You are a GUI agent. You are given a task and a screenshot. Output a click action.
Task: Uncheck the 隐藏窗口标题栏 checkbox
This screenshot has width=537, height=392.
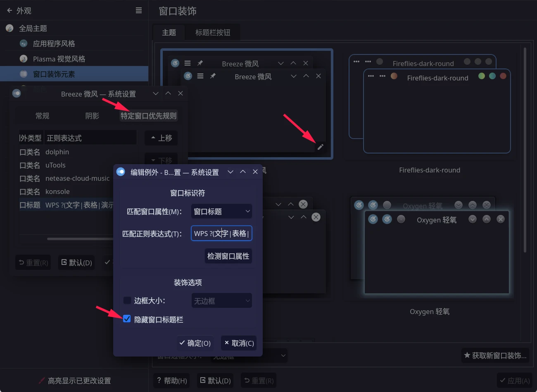pyautogui.click(x=127, y=319)
